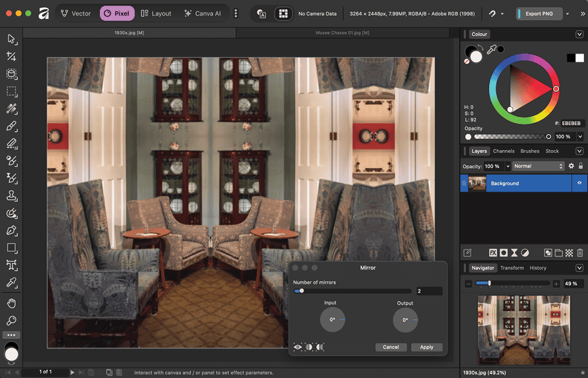
Task: Click the Number of mirrors slider
Action: (x=353, y=291)
